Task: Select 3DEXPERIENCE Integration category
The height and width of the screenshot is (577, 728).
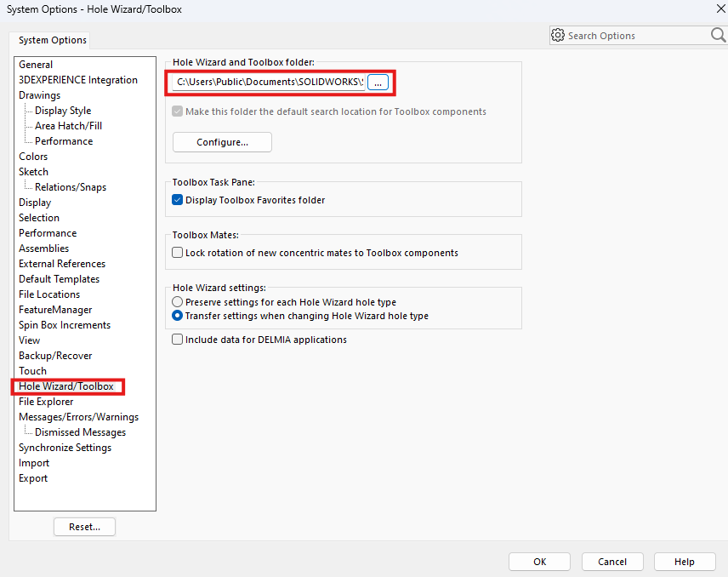Action: coord(78,80)
